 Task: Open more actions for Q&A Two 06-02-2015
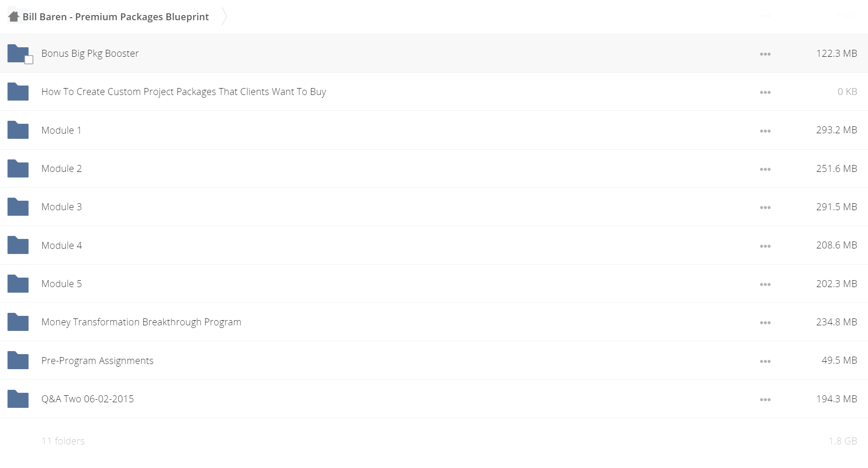click(x=765, y=400)
